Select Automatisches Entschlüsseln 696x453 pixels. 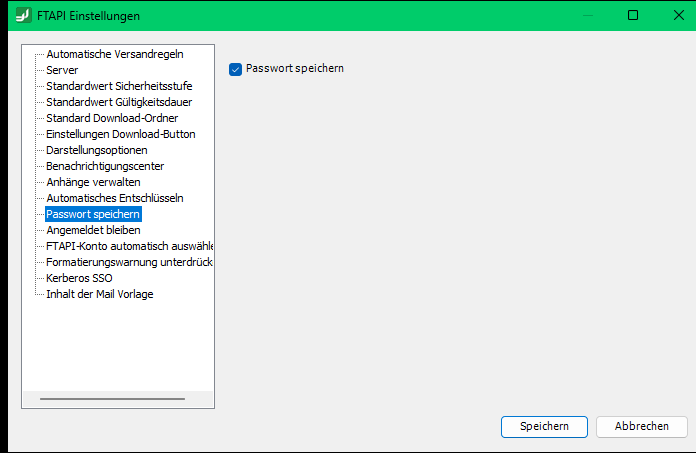point(115,198)
